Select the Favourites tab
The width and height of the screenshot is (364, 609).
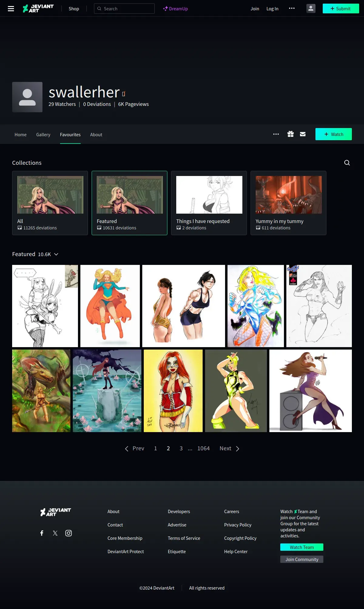pos(70,134)
